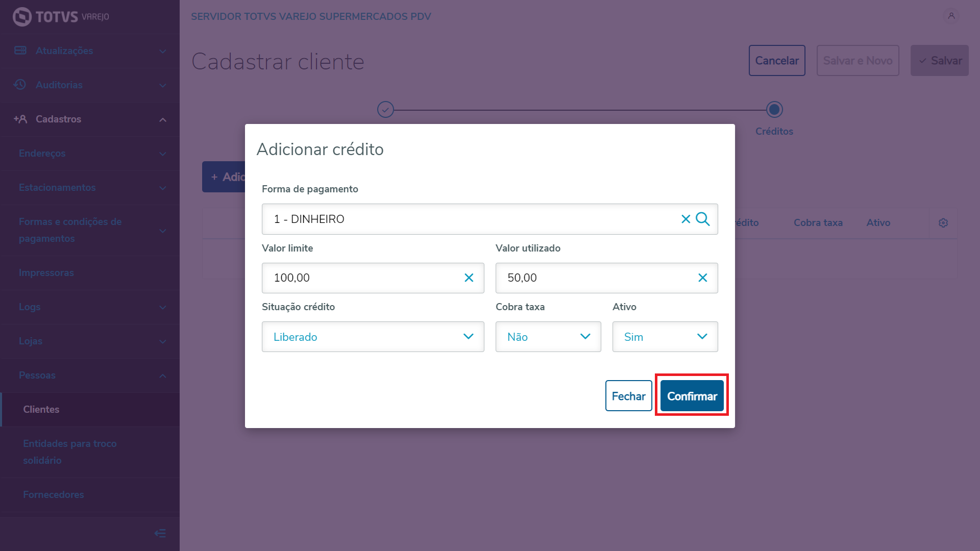Click the Fechar button
980x551 pixels.
(628, 396)
